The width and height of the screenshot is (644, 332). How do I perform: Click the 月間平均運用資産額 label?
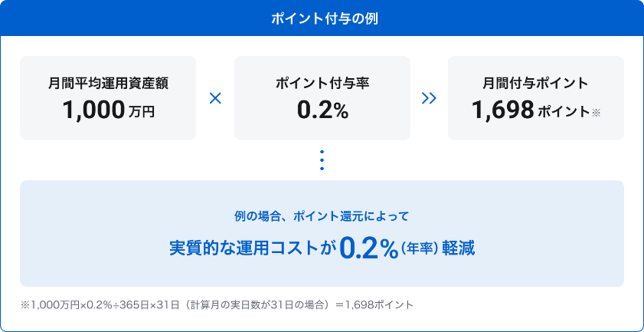(x=108, y=83)
